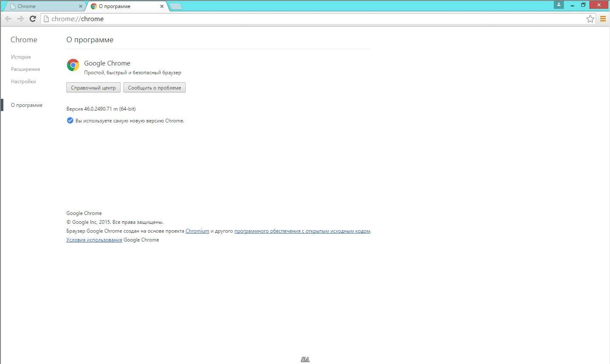Screen dimensions: 610x364
Task: Select 'О программе' in the sidebar
Action: (27, 105)
